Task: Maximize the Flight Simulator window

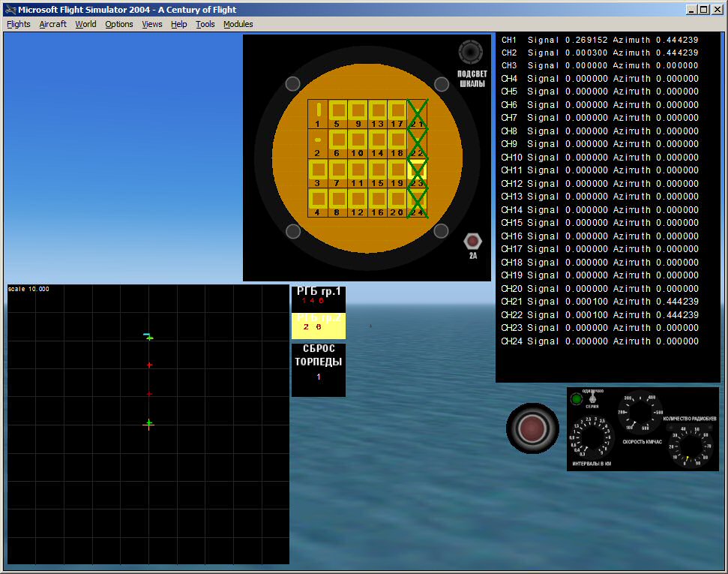Action: click(704, 9)
